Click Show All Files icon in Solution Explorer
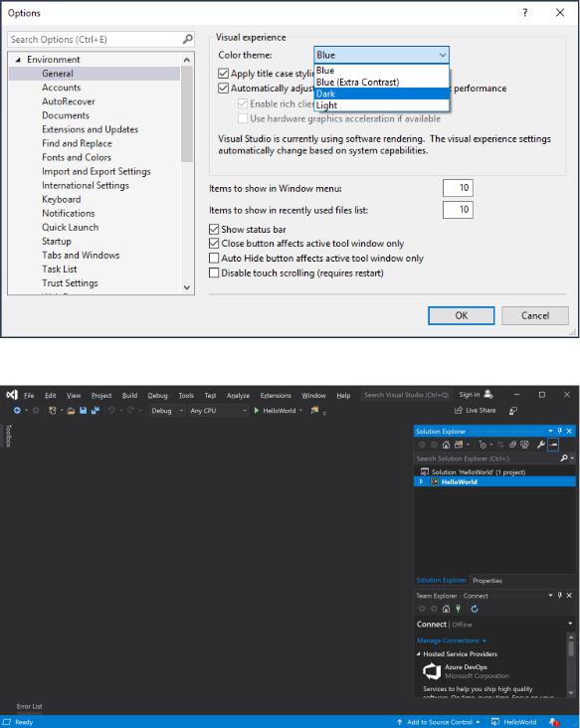This screenshot has width=580, height=728. pos(524,445)
